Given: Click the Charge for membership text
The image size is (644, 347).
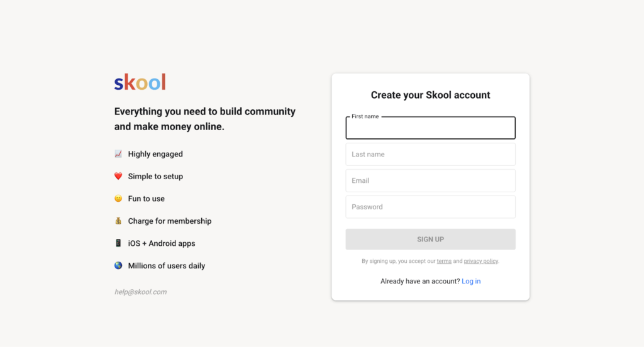Looking at the screenshot, I should (170, 221).
